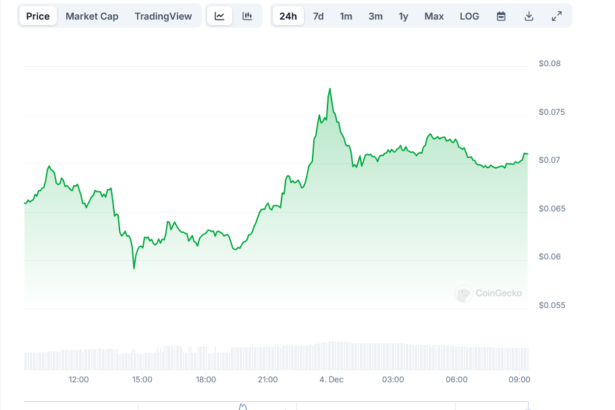615x410 pixels.
Task: Switch to the TradingView tab
Action: coord(164,16)
